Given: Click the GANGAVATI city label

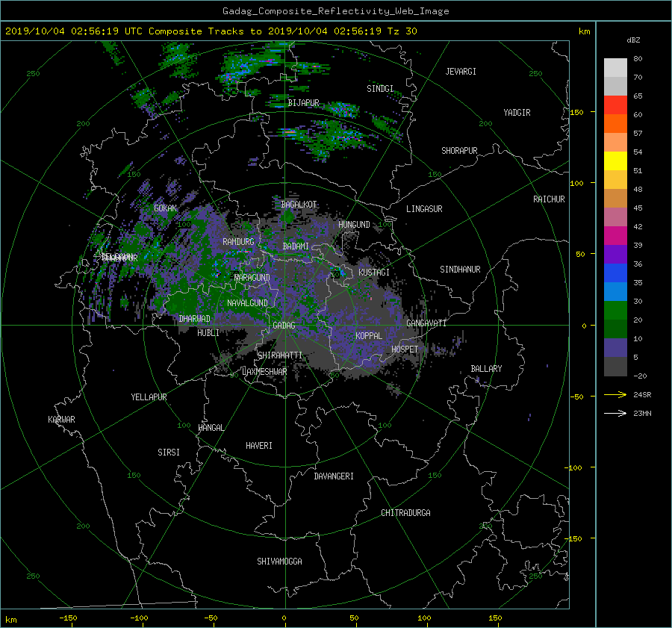Looking at the screenshot, I should pyautogui.click(x=426, y=323).
